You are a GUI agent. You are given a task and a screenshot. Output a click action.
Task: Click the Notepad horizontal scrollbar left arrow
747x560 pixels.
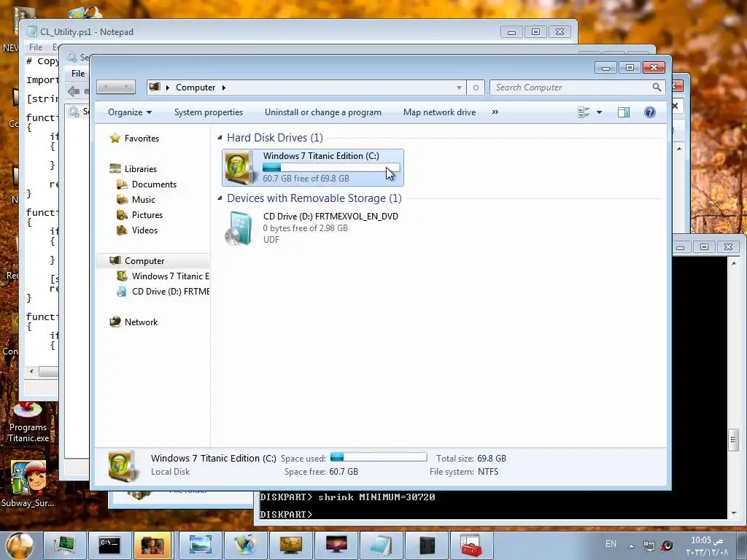pos(31,371)
